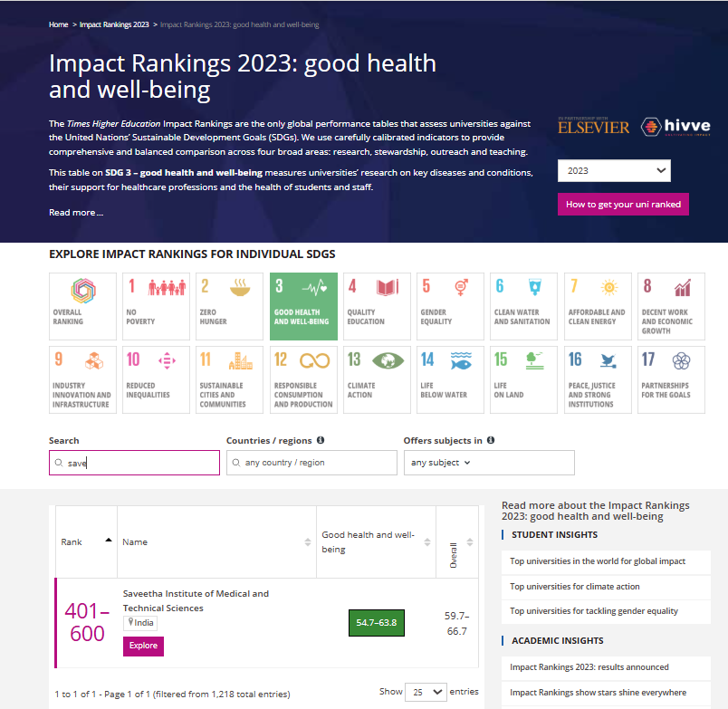Image resolution: width=728 pixels, height=709 pixels.
Task: Select the Life Below Water tile
Action: coord(451,379)
